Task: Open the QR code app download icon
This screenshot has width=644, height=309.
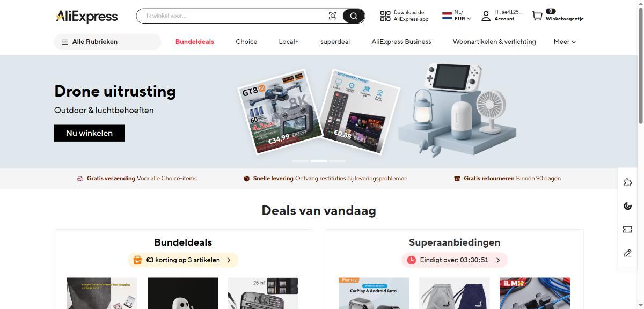Action: click(385, 16)
